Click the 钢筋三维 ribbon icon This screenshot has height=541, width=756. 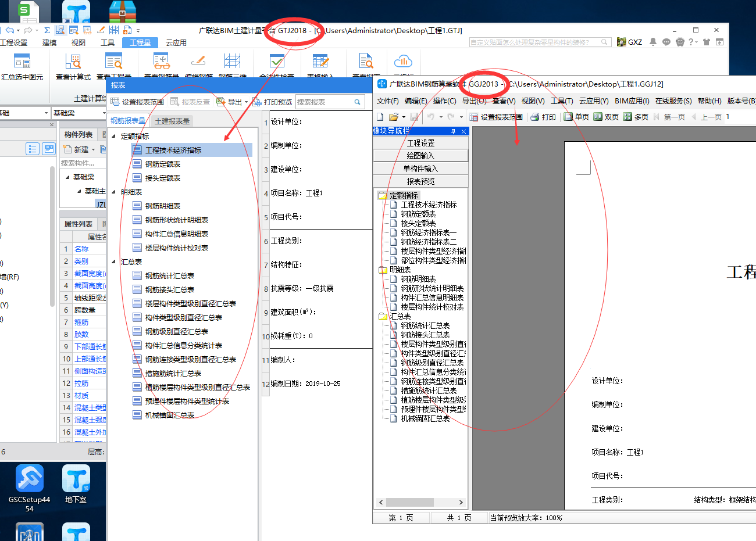(x=232, y=61)
